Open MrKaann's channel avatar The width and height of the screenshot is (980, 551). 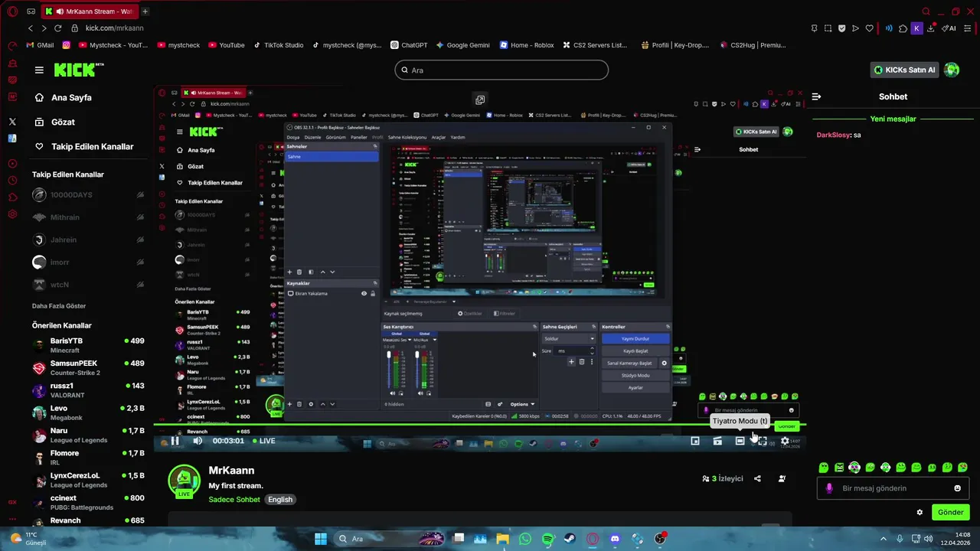pos(184,481)
